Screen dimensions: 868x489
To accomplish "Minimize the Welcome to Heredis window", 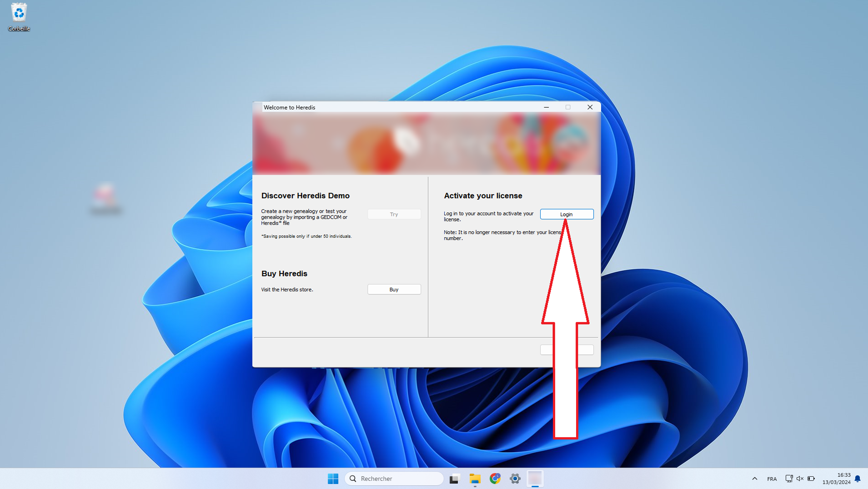I will 546,107.
